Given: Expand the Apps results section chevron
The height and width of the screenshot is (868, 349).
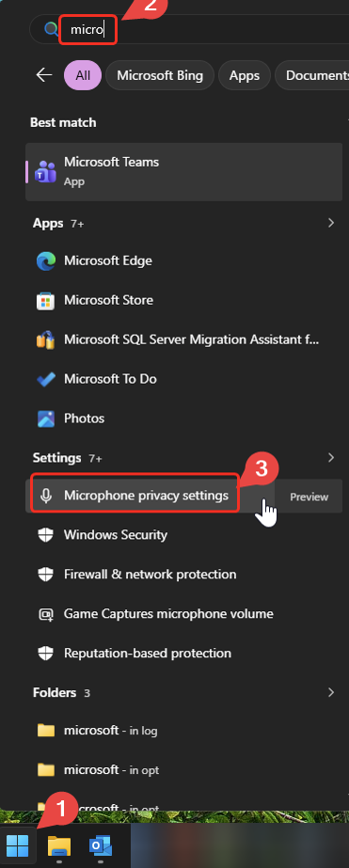Looking at the screenshot, I should pyautogui.click(x=331, y=223).
